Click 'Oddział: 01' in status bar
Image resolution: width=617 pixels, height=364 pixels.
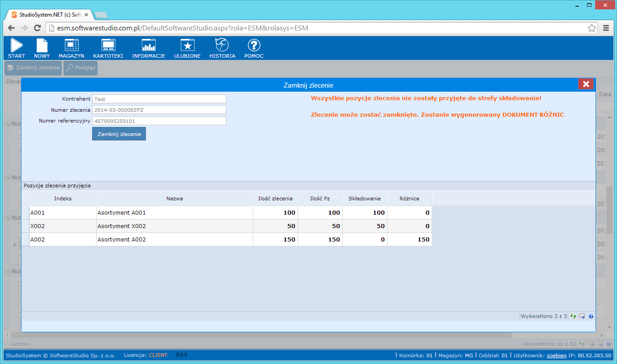493,356
